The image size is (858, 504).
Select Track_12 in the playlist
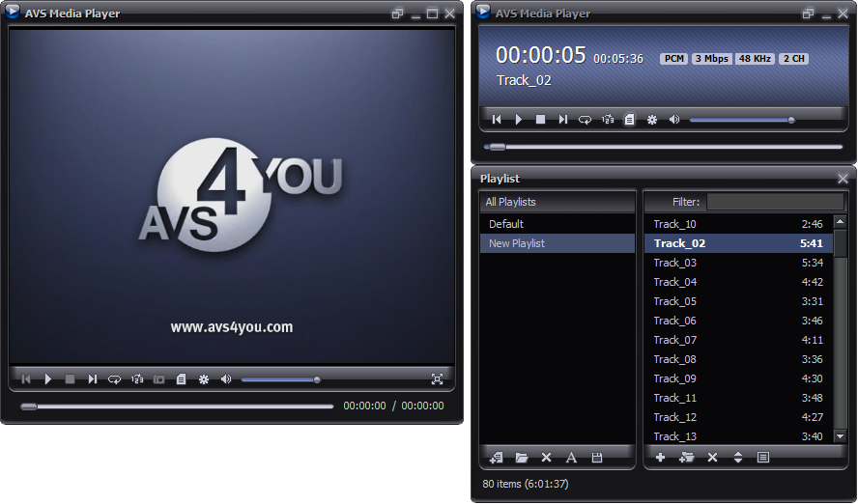(x=738, y=417)
